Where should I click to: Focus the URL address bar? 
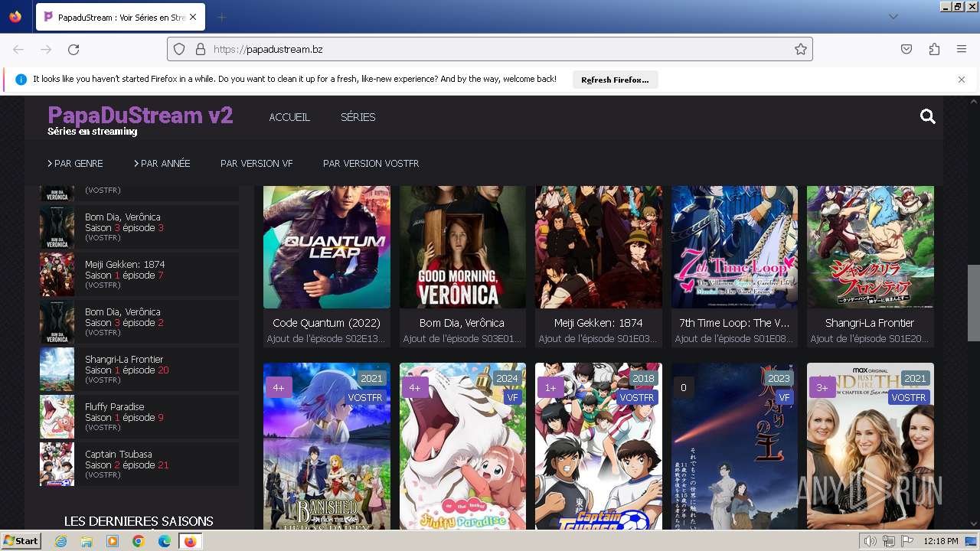[x=490, y=49]
